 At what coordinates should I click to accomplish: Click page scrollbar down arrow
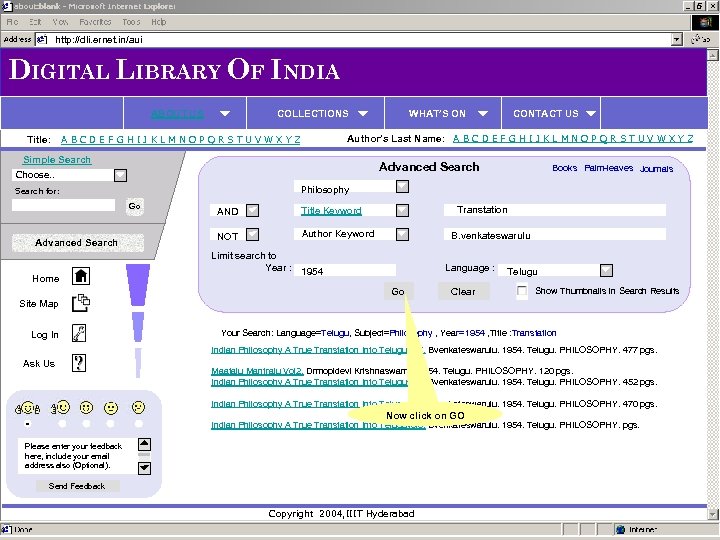click(x=713, y=514)
